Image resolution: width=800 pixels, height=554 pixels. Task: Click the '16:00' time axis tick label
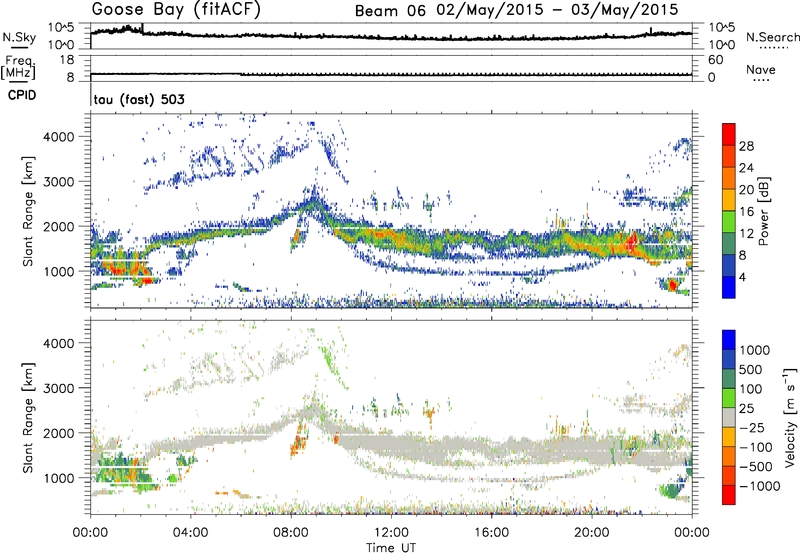[491, 533]
